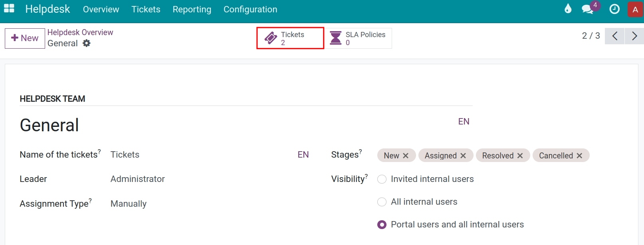Open the Configuration menu
Screen dimensions: 644x245
[250, 9]
